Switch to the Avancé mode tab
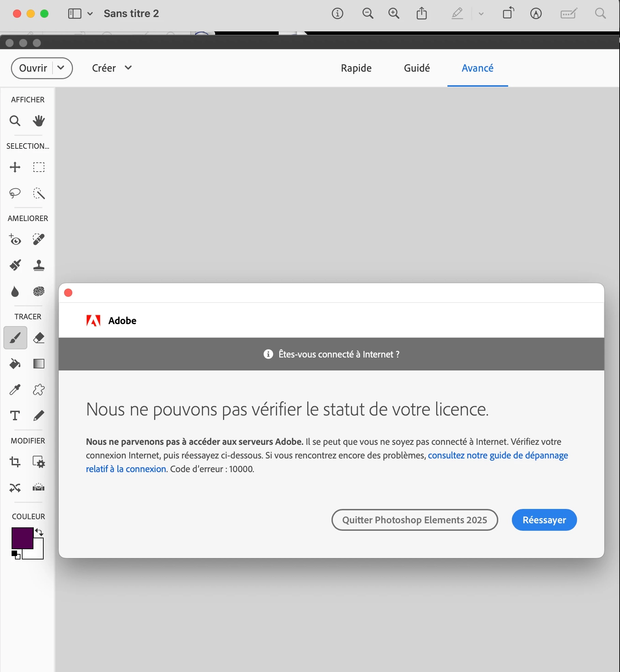620x672 pixels. [477, 68]
